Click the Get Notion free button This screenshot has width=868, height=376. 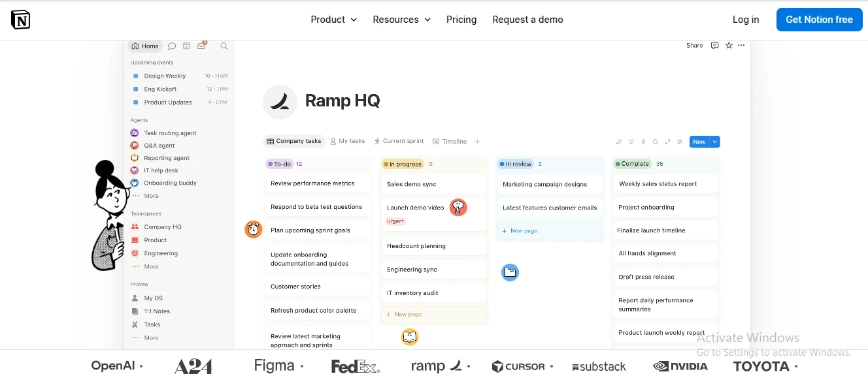click(819, 20)
